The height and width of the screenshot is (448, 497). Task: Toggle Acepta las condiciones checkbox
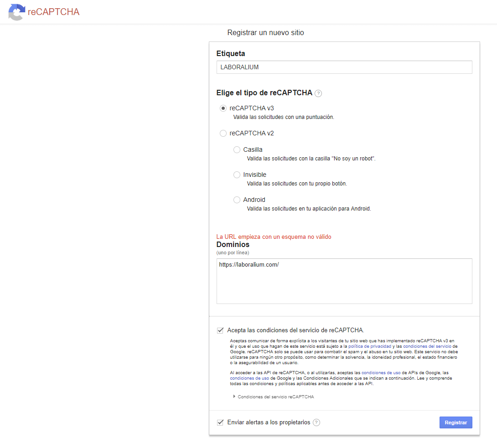220,330
